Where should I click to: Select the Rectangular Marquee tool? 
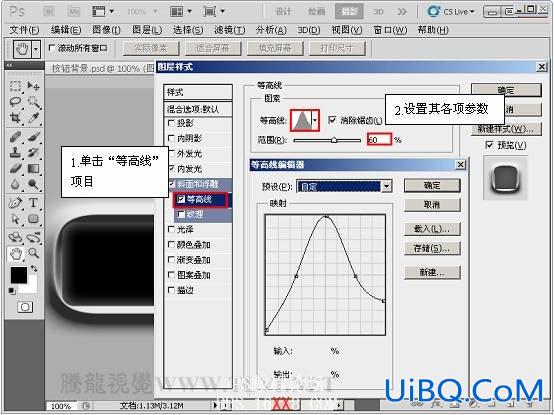15,86
